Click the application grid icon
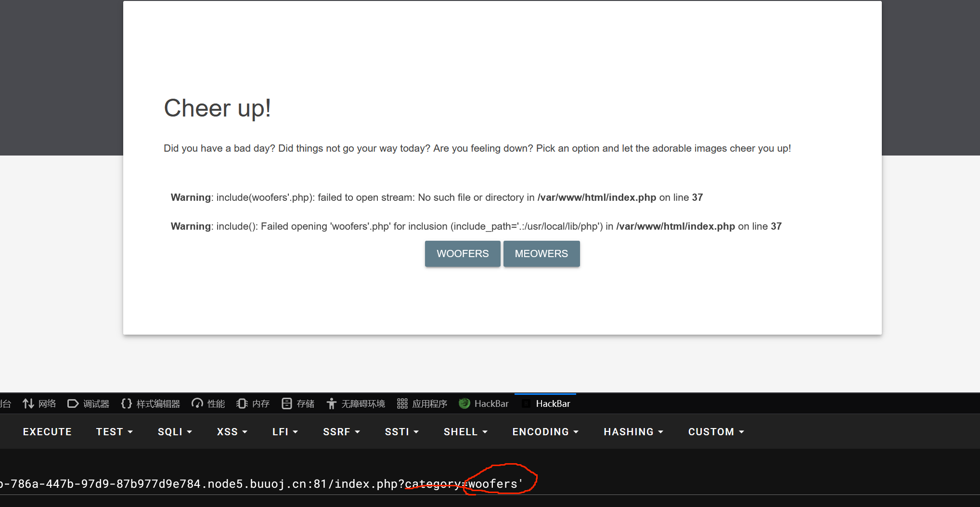980x507 pixels. click(x=402, y=403)
